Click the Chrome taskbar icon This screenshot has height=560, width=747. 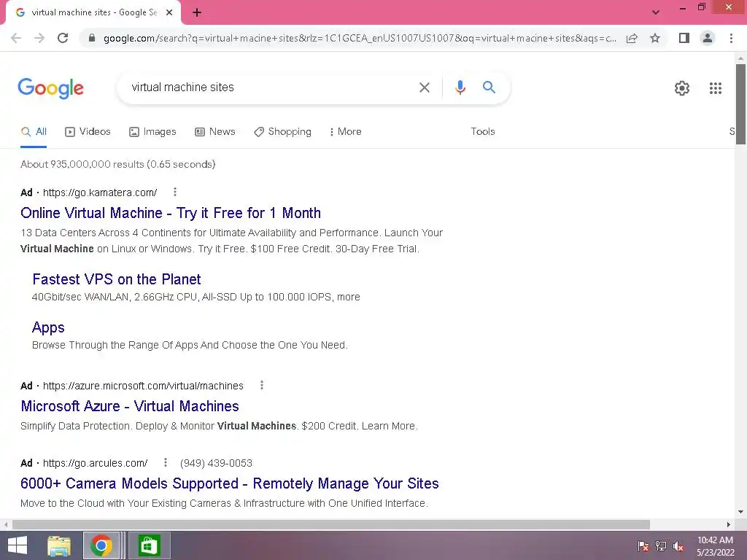point(101,545)
